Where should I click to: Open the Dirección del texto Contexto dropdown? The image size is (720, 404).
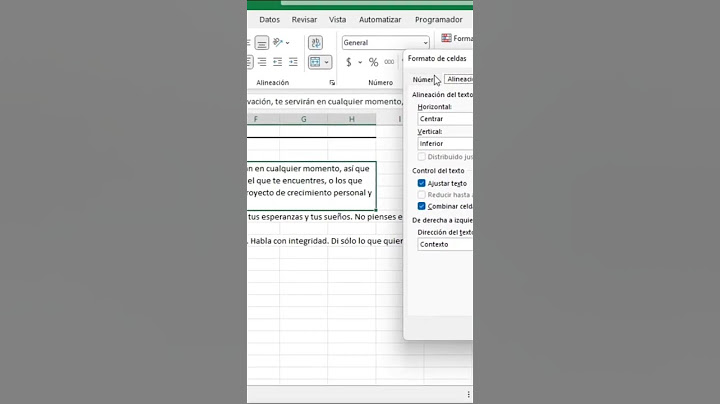[445, 245]
